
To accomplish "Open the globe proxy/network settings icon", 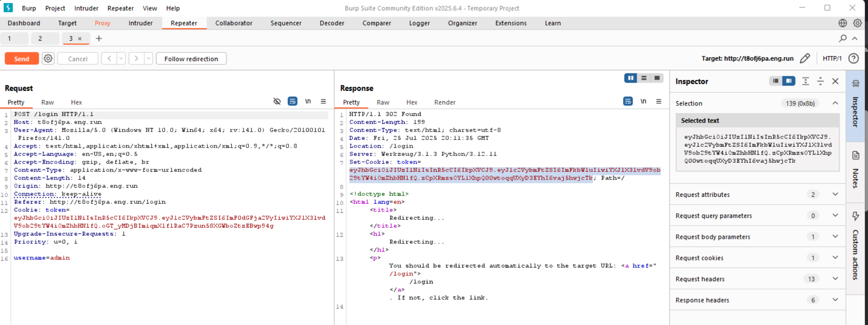I will pyautogui.click(x=842, y=23).
